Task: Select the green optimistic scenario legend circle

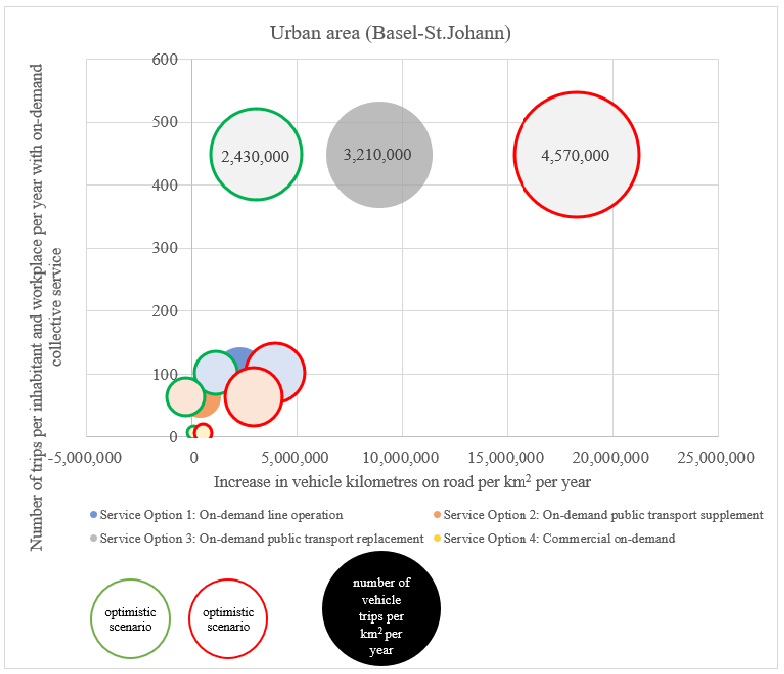Action: (131, 619)
